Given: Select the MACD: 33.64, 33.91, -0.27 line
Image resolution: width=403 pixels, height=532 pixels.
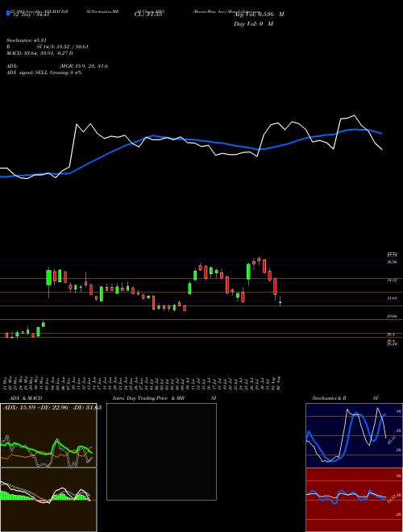Looking at the screenshot, I should tap(40, 53).
